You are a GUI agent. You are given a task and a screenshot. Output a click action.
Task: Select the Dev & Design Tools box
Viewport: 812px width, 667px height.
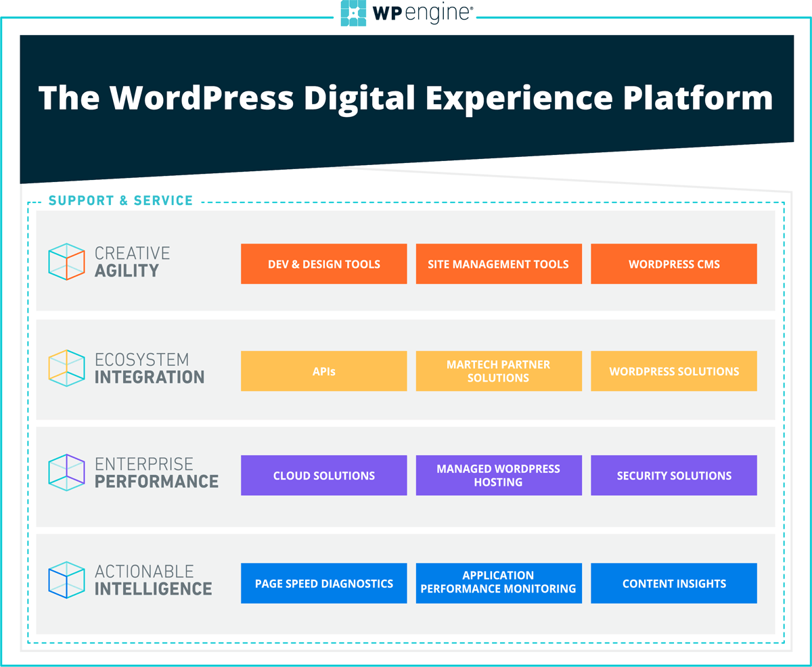click(323, 264)
